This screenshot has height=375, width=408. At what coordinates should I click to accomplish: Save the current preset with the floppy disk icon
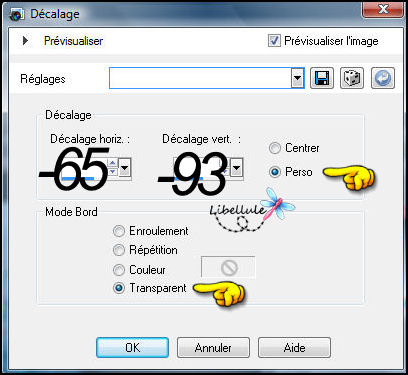click(x=322, y=78)
